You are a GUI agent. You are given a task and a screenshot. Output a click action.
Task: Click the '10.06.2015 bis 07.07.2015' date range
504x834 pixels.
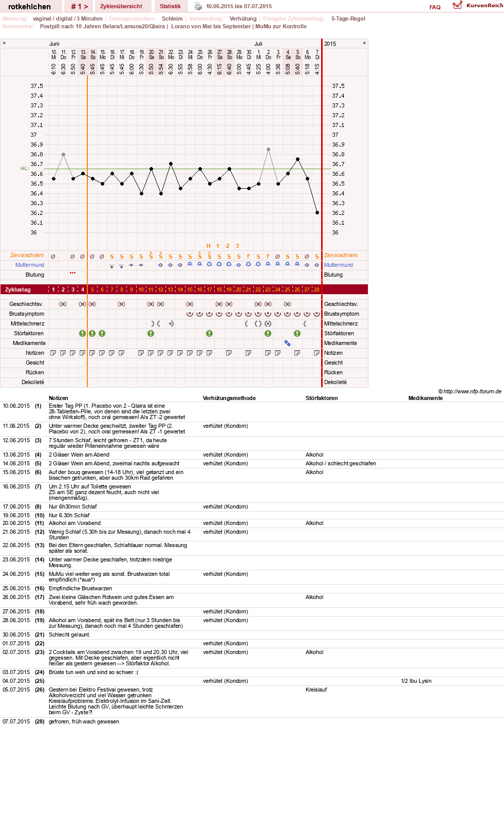(x=239, y=7)
